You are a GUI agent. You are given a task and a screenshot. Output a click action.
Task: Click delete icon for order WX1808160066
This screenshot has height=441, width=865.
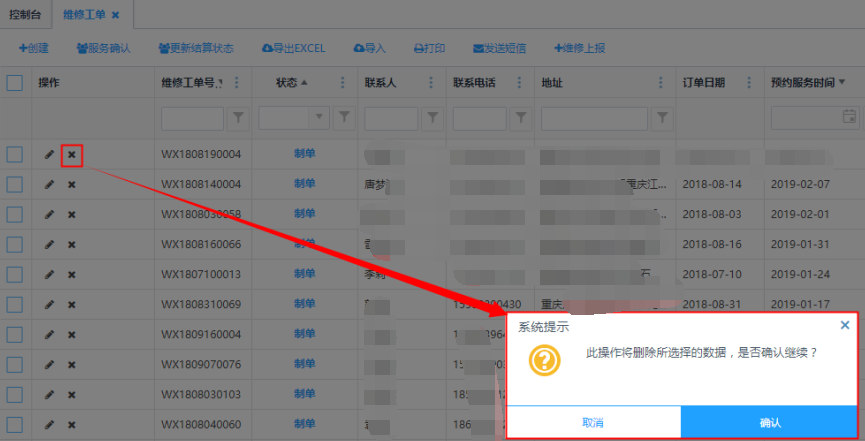point(71,245)
